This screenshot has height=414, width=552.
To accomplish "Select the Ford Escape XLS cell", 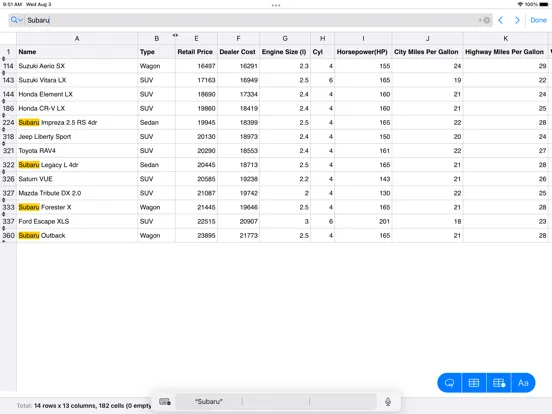I will (77, 221).
